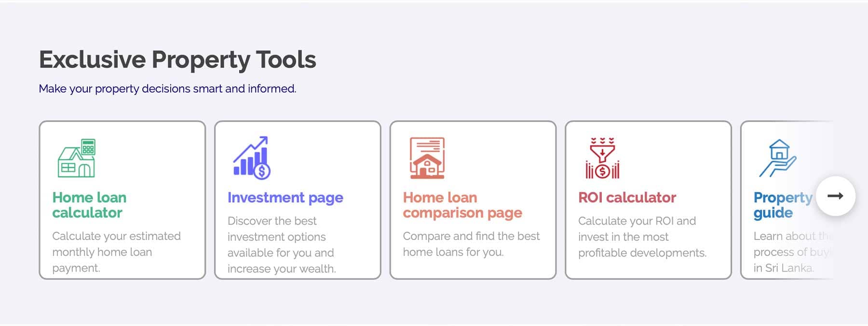The image size is (868, 326).
Task: Open the ROI calculator title link
Action: 627,198
